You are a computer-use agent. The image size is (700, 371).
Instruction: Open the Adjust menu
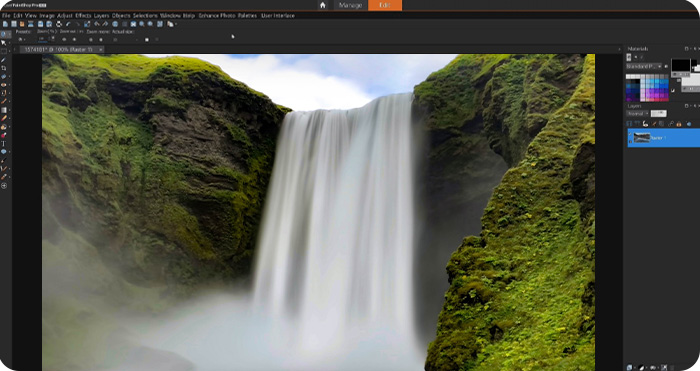click(65, 16)
